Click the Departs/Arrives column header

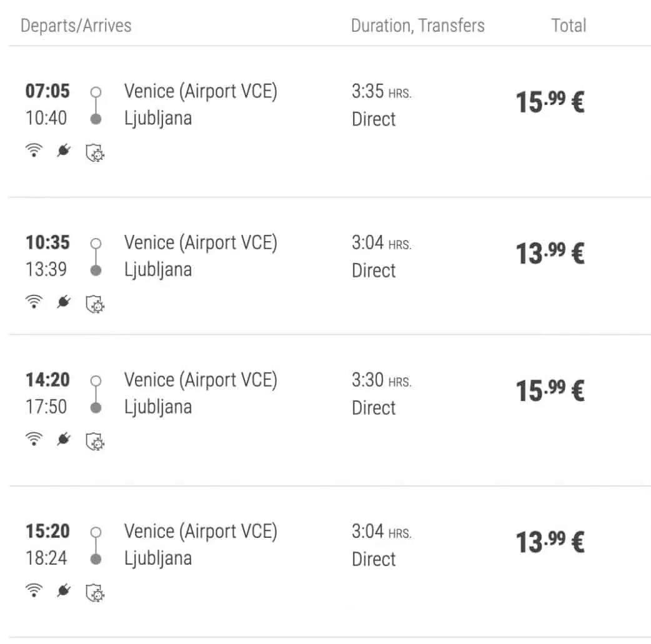tap(76, 26)
